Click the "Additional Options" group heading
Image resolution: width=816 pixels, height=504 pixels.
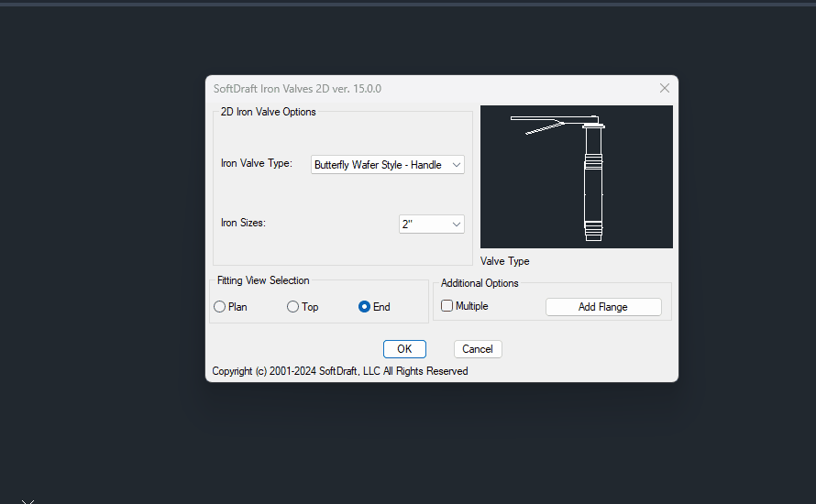480,283
